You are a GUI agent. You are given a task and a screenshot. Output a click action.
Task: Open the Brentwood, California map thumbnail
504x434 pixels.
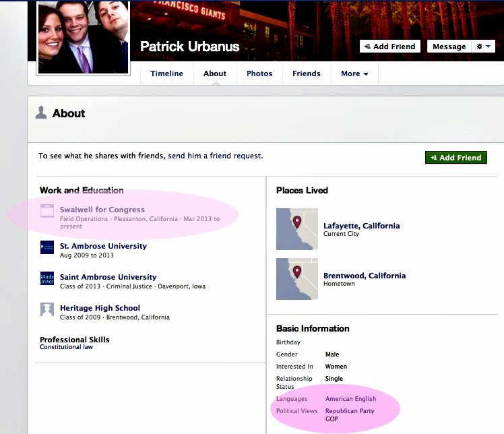297,279
